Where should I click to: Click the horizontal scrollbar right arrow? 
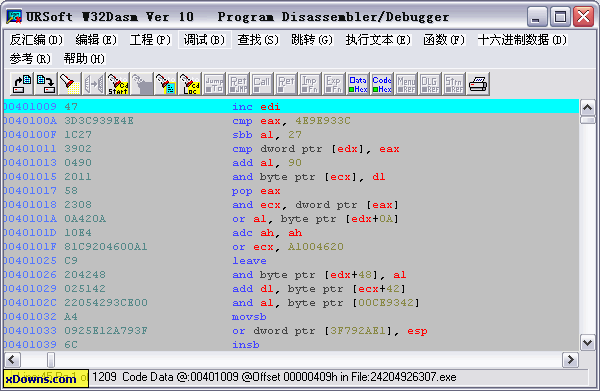[x=571, y=360]
